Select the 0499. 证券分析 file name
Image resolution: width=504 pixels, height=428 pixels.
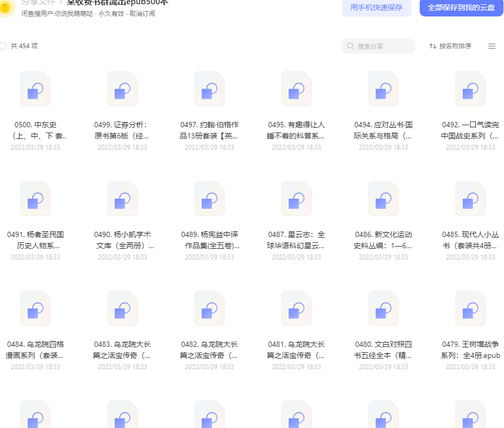[121, 130]
